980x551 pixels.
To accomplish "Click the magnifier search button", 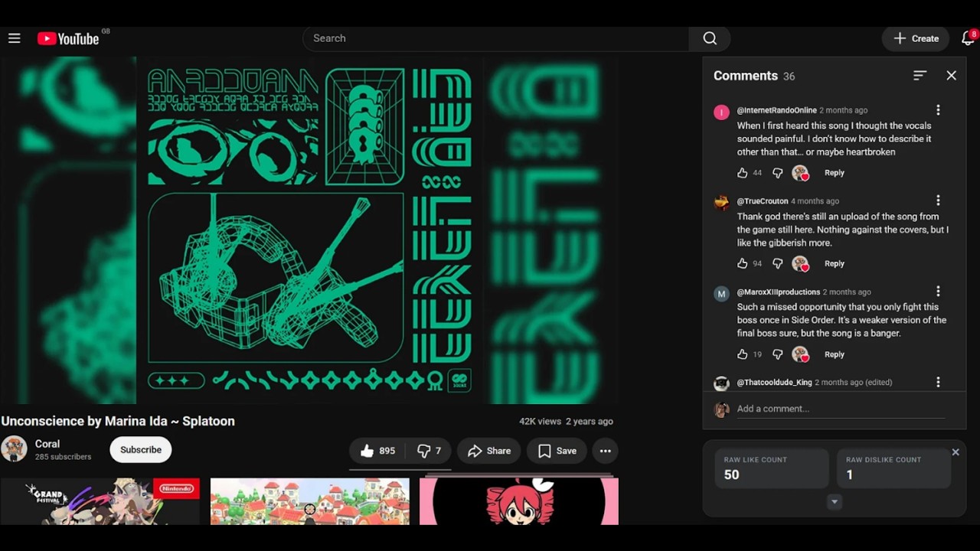I will 710,38.
